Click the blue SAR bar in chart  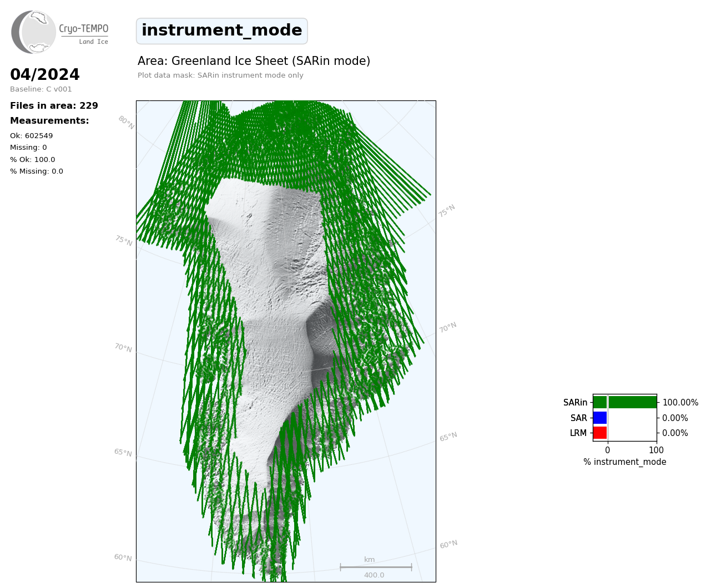click(600, 418)
